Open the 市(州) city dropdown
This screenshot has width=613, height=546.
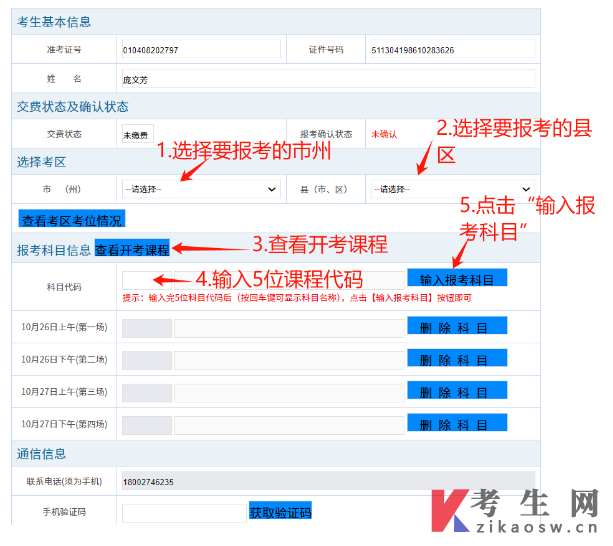click(x=201, y=189)
